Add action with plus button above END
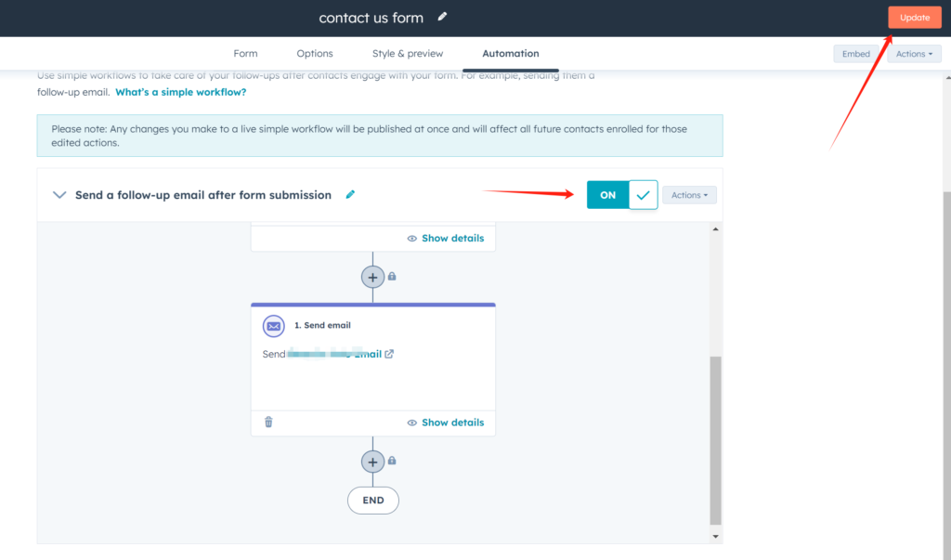This screenshot has width=951, height=560. [372, 462]
